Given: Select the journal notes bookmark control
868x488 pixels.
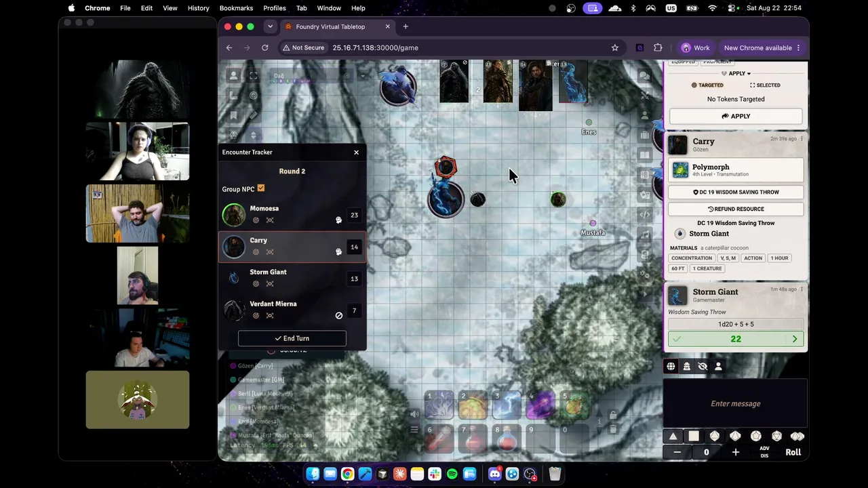Looking at the screenshot, I should coord(234,115).
